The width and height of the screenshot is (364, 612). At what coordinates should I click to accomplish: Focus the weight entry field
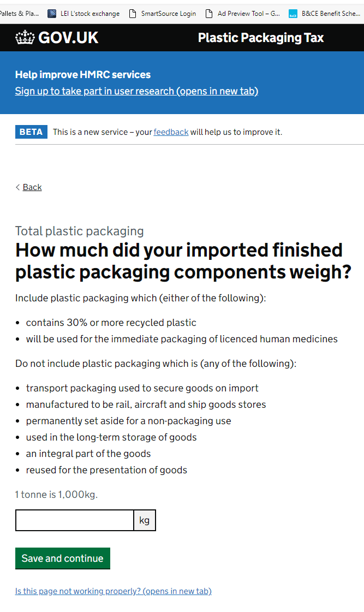[x=74, y=520]
